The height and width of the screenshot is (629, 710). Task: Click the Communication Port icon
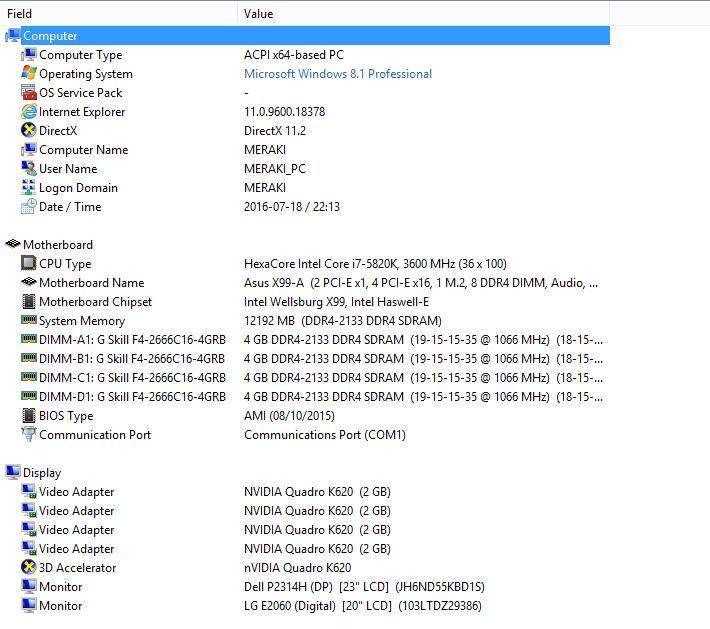29,434
